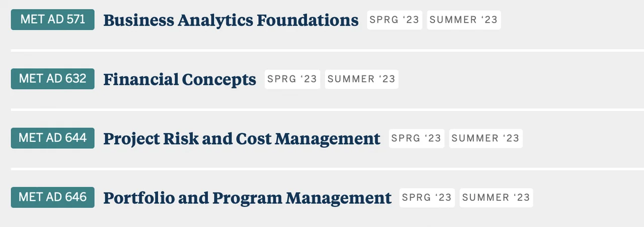The width and height of the screenshot is (644, 227).
Task: Expand Project Risk and Cost Management title
Action: 242,139
